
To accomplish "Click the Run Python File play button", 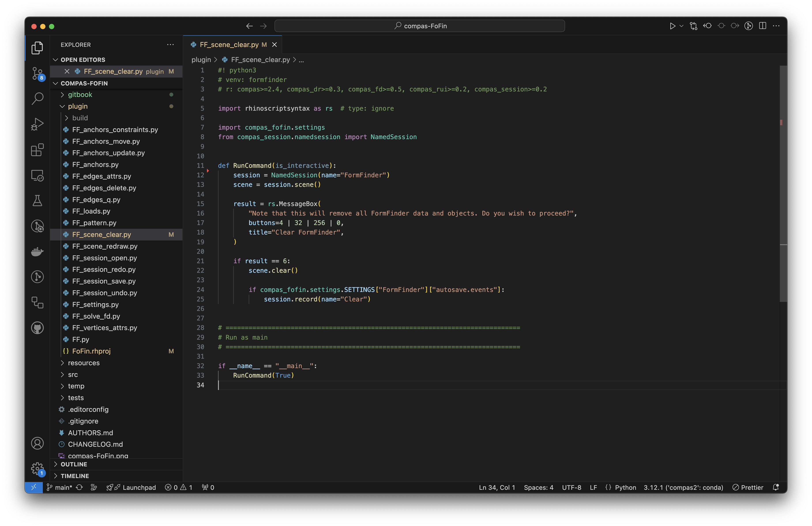I will click(672, 26).
